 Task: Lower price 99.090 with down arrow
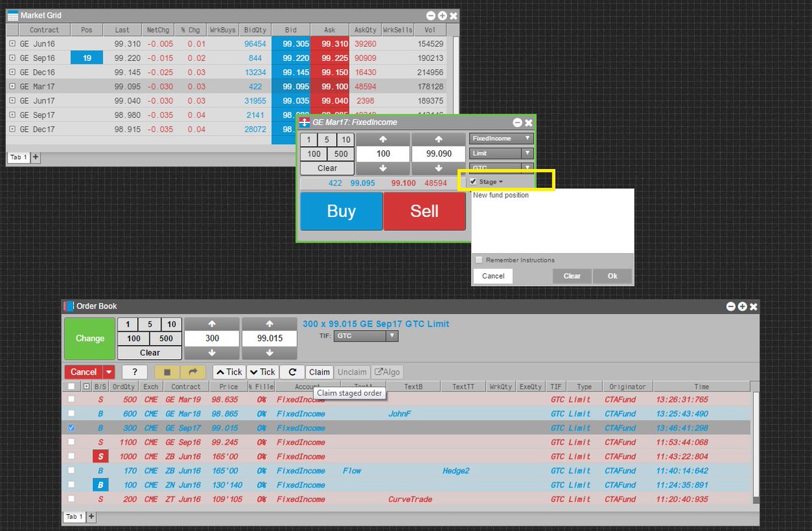(438, 168)
